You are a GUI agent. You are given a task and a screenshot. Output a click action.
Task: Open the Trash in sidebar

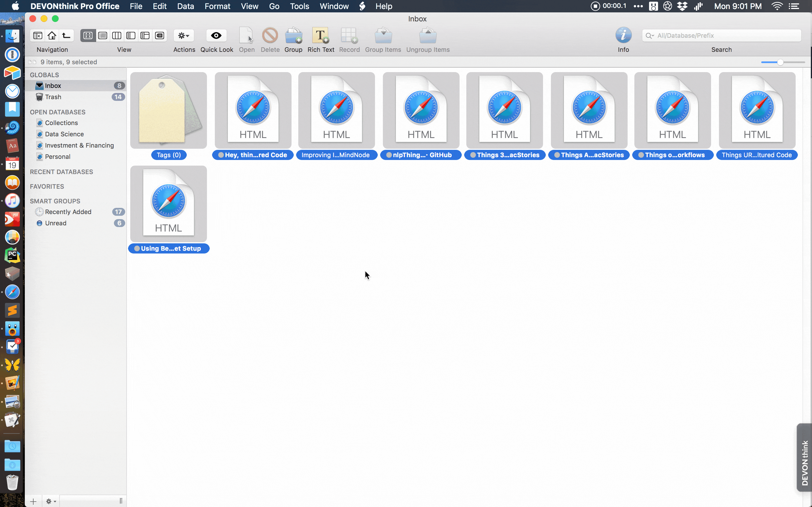[x=53, y=97]
